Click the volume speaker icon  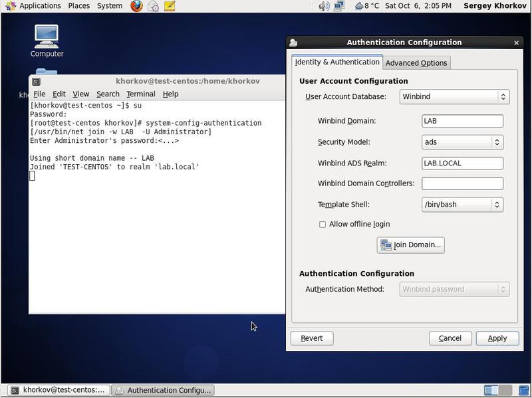pos(324,6)
